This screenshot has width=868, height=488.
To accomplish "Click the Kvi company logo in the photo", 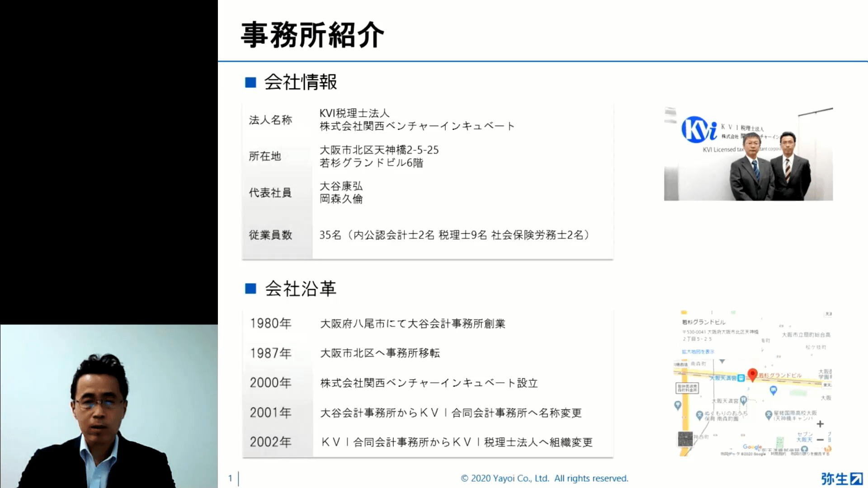I will click(699, 130).
